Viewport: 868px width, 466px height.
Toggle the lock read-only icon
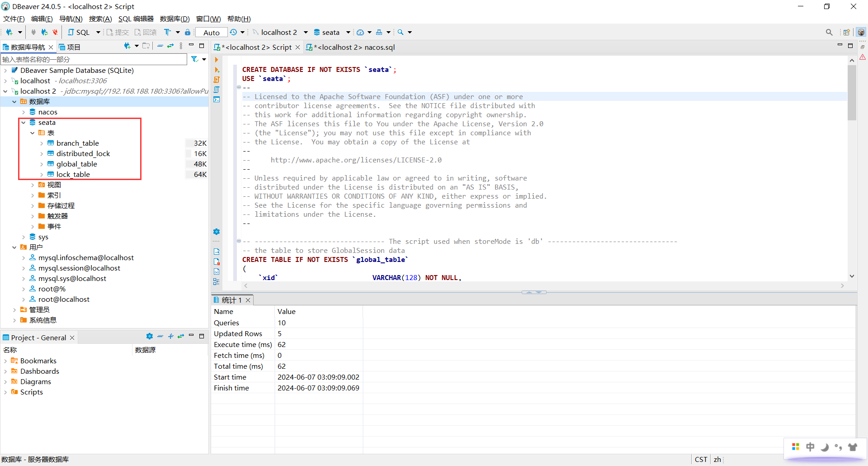pos(188,32)
